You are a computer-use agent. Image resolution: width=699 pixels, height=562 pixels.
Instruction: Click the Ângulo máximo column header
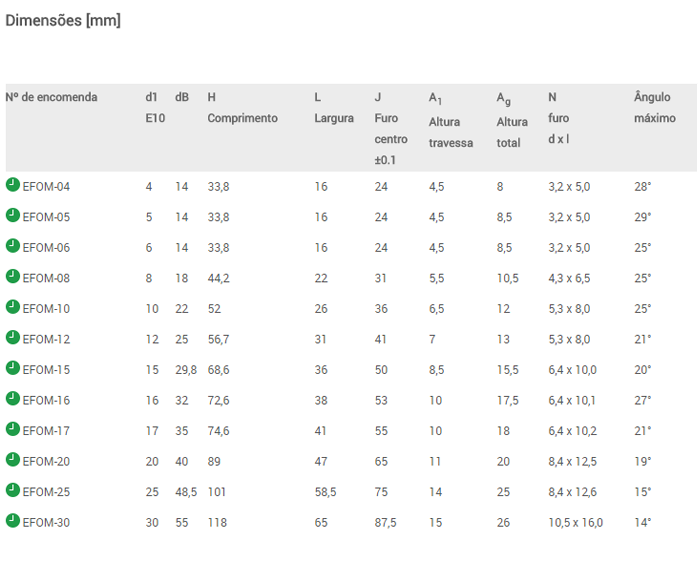[x=655, y=107]
